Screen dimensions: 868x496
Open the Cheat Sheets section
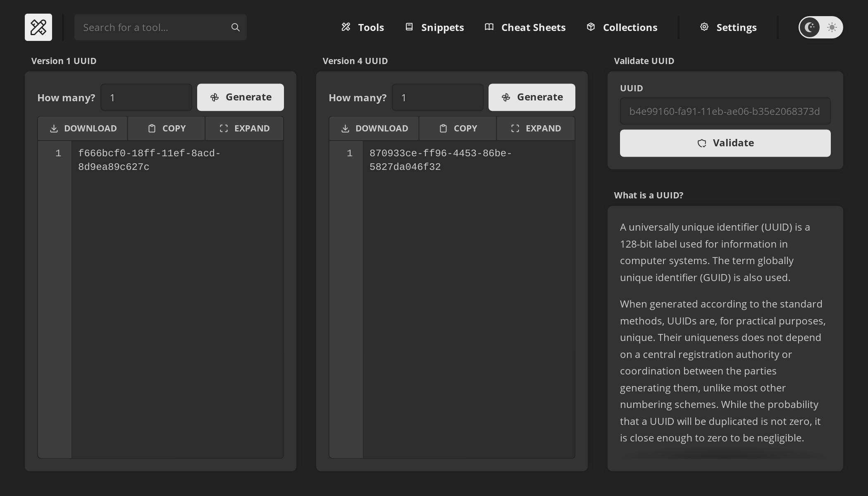525,27
